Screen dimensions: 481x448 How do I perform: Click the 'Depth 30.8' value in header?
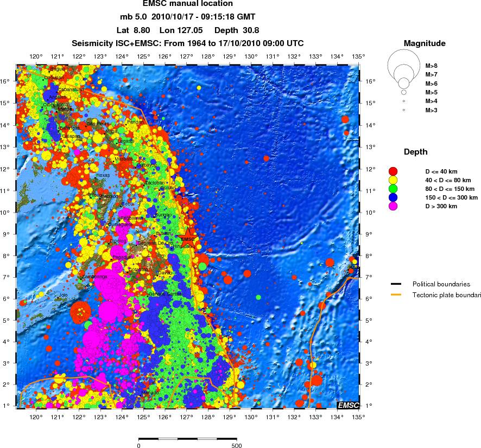point(237,30)
